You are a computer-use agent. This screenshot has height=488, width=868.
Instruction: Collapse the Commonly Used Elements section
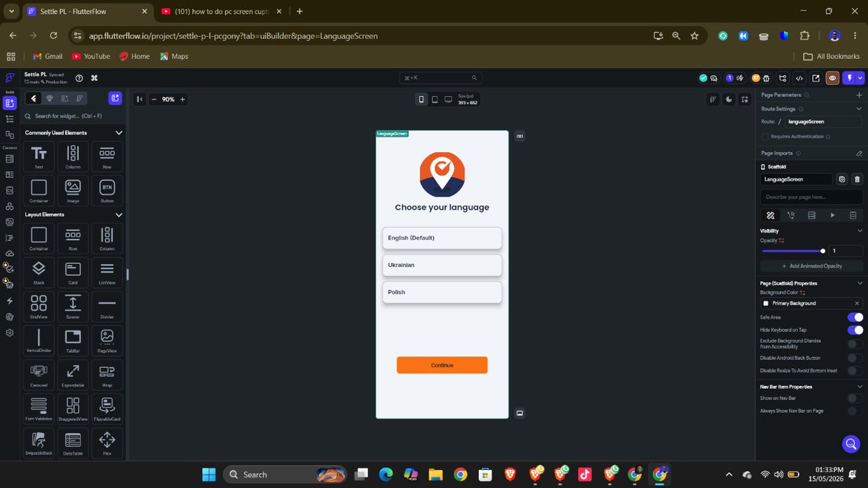(119, 133)
